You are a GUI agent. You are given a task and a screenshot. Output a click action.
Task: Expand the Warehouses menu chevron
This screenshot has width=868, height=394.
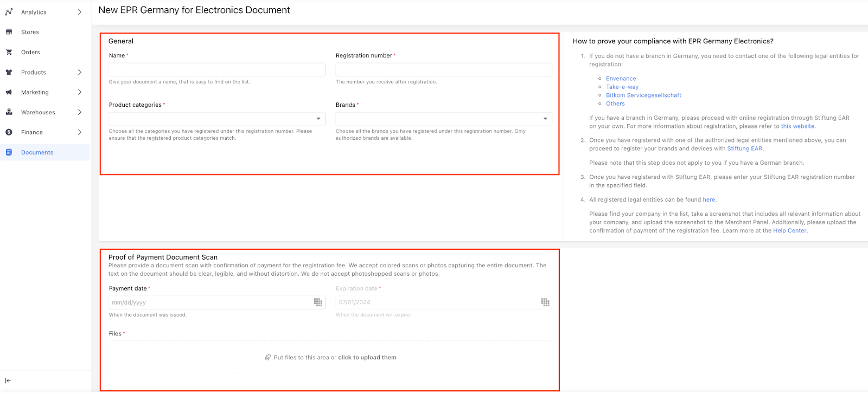click(80, 112)
